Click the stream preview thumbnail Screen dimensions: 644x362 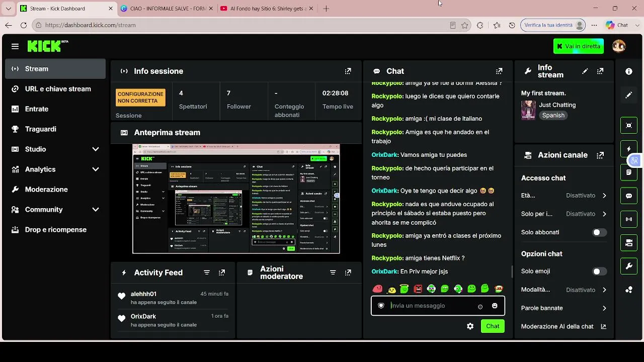click(x=236, y=199)
